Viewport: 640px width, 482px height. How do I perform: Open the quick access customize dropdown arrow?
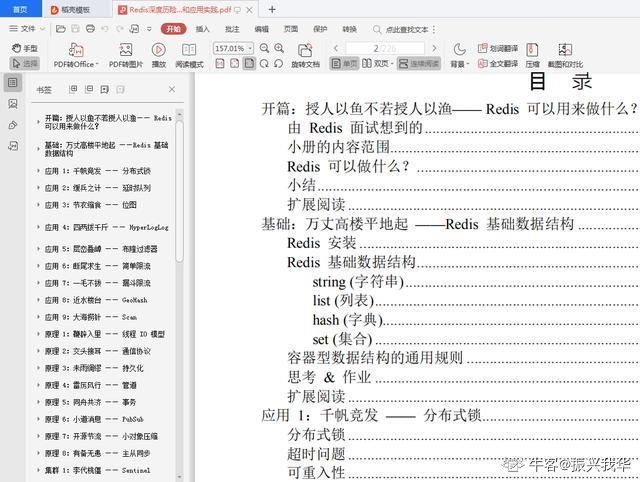point(149,29)
